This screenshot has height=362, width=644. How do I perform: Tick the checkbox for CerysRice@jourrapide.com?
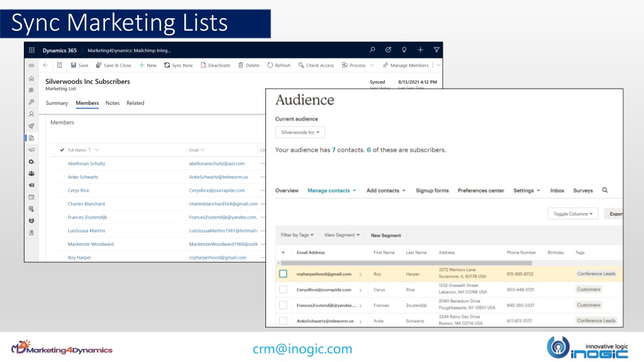(283, 289)
